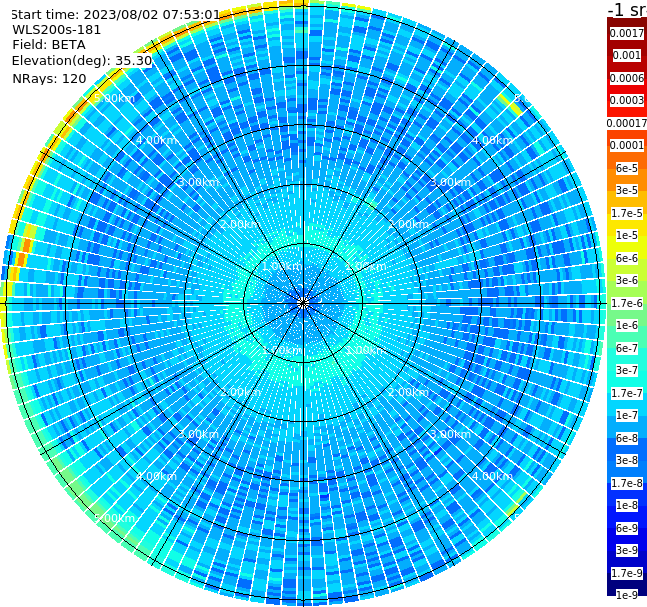Image resolution: width=647 pixels, height=607 pixels.
Task: Select the "WLS200s-181" instrument label
Action: pyautogui.click(x=57, y=30)
